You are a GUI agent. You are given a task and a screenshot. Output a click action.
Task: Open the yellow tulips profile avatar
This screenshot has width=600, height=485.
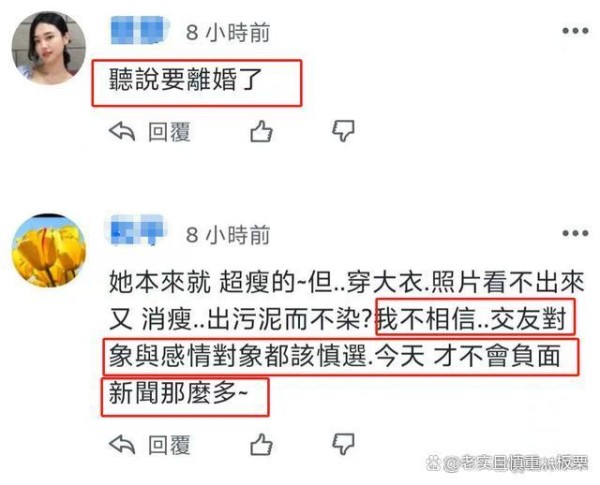(x=49, y=250)
